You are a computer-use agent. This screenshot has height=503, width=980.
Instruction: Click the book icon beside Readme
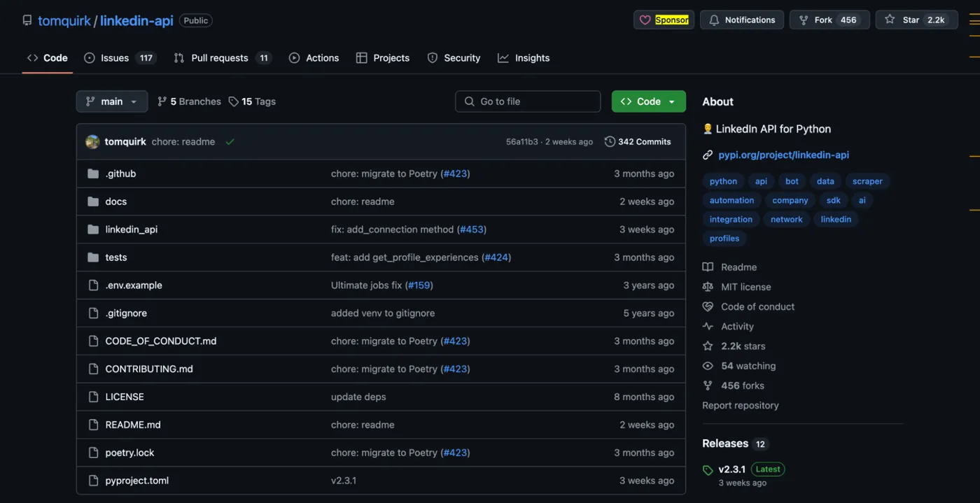pos(708,267)
